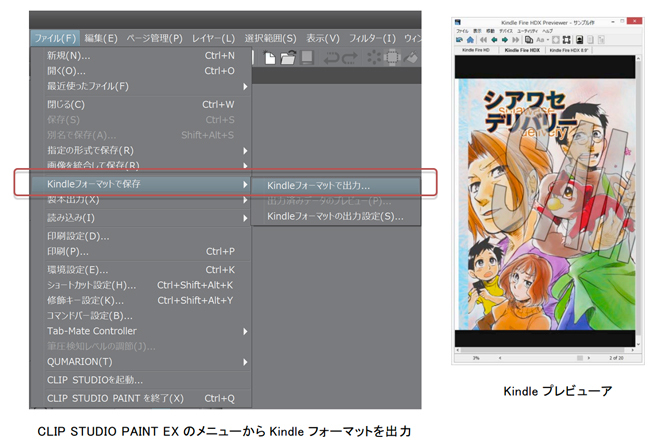
Task: Choose 閉じる(C) from the File menu
Action: 141,104
